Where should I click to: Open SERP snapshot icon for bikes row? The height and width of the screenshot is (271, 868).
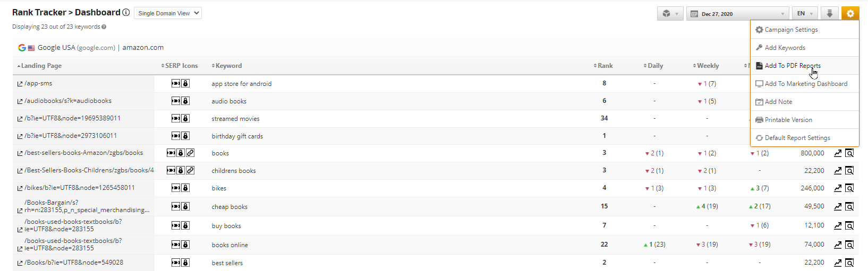point(849,188)
